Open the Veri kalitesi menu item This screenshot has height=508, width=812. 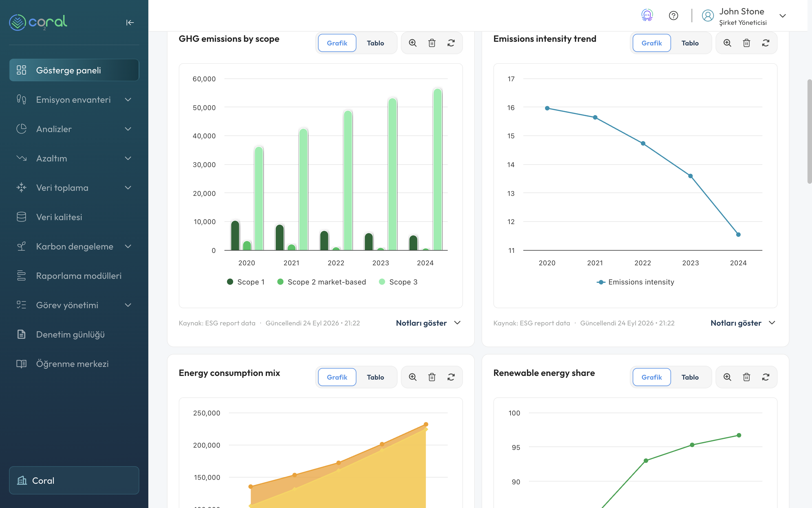click(x=74, y=217)
